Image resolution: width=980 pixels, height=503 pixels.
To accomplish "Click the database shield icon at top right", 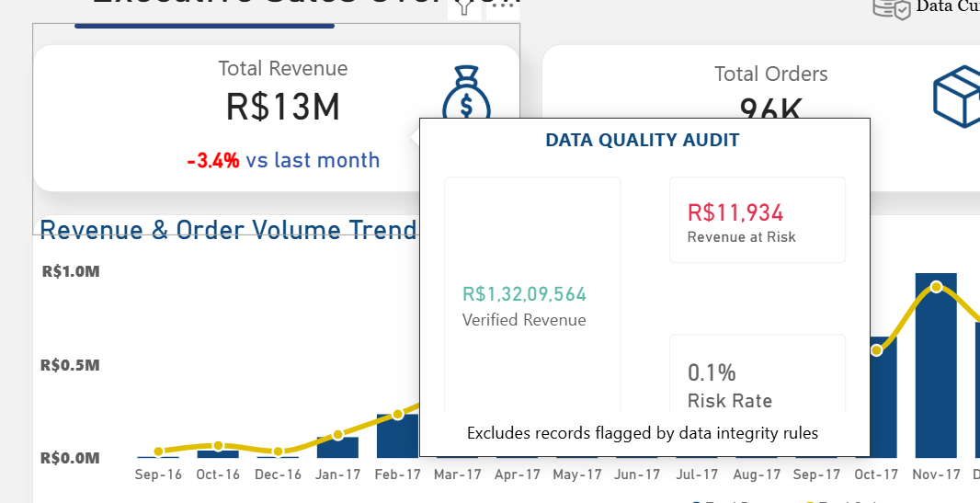I will click(x=891, y=8).
